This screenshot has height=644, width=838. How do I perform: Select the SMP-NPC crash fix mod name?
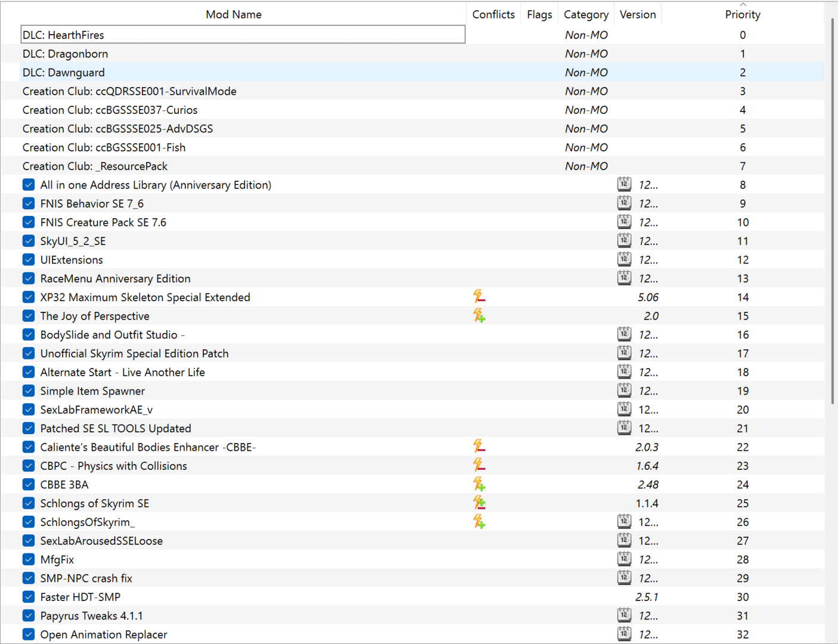click(86, 578)
